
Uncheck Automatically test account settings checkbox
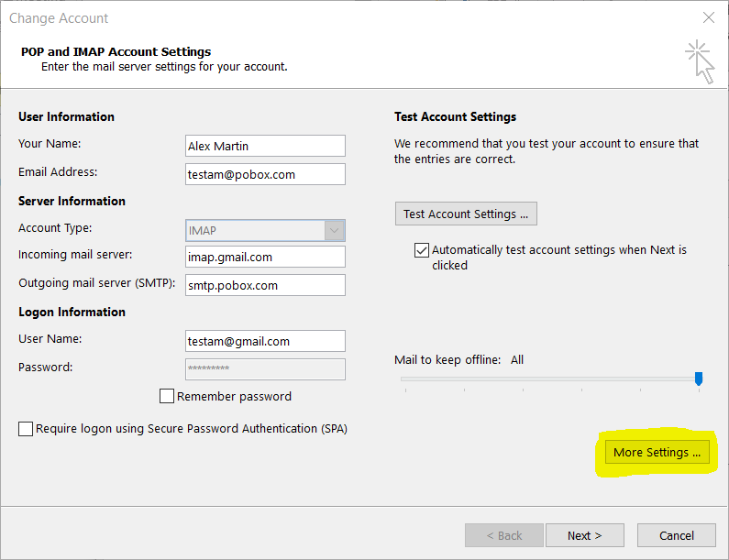point(422,250)
